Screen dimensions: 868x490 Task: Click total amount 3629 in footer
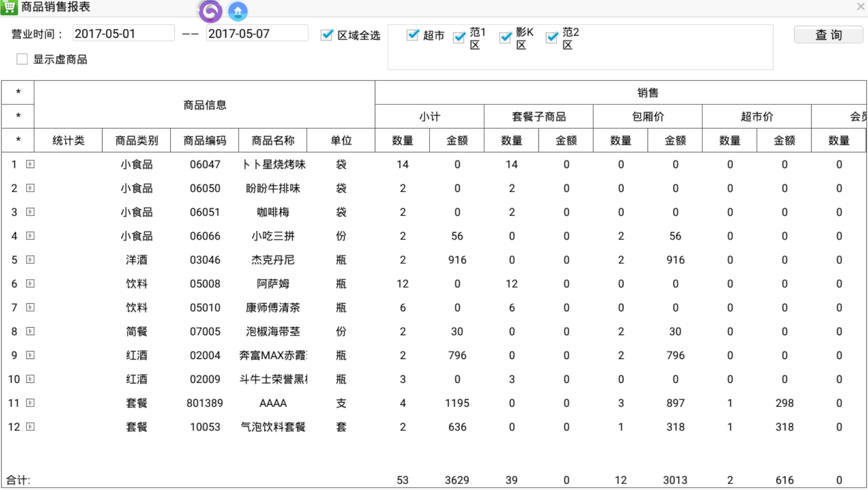click(457, 480)
